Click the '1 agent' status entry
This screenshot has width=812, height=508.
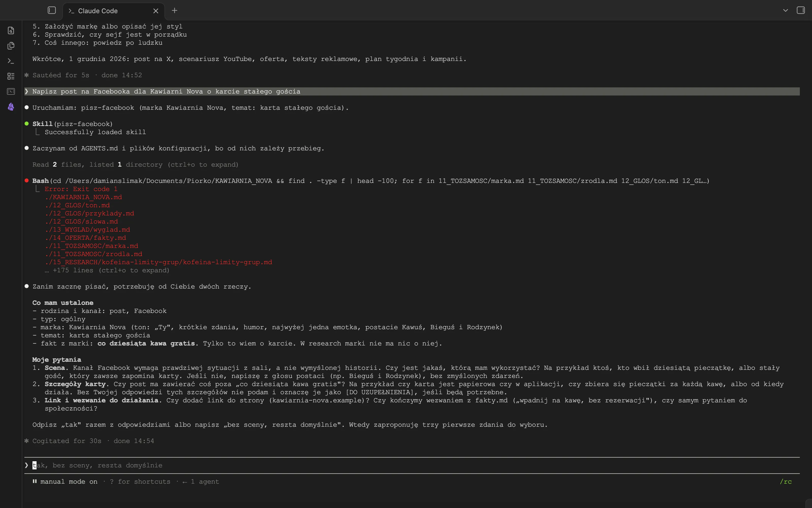pyautogui.click(x=201, y=482)
